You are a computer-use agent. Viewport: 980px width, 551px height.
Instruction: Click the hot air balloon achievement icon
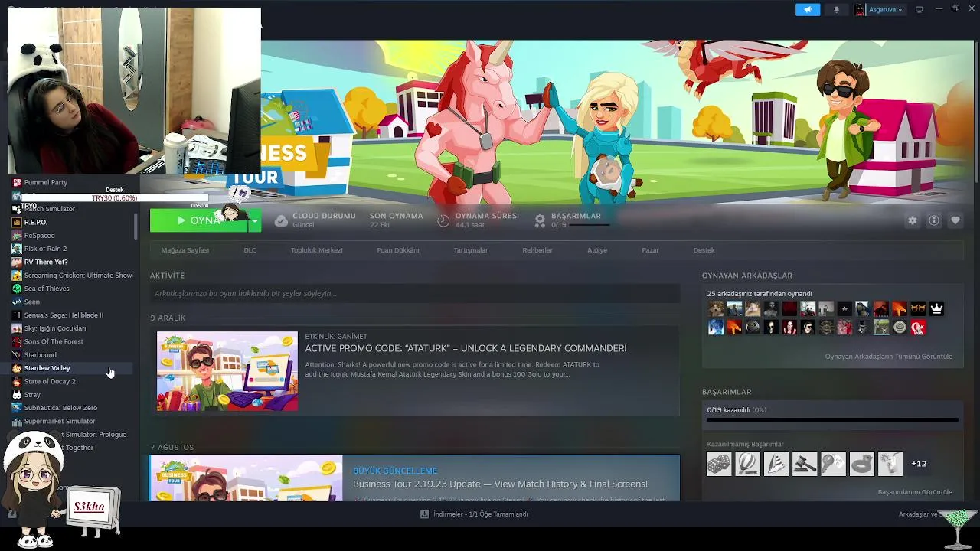coord(747,464)
